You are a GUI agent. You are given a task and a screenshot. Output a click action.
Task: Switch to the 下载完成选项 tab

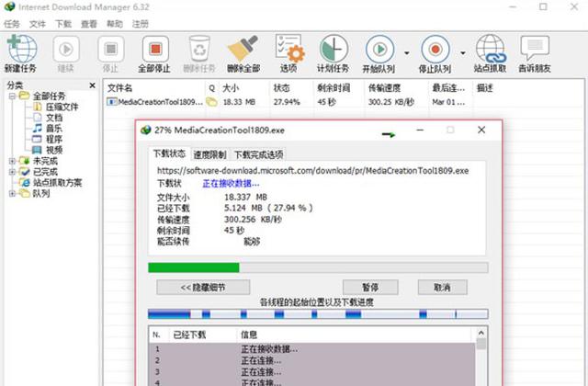258,154
